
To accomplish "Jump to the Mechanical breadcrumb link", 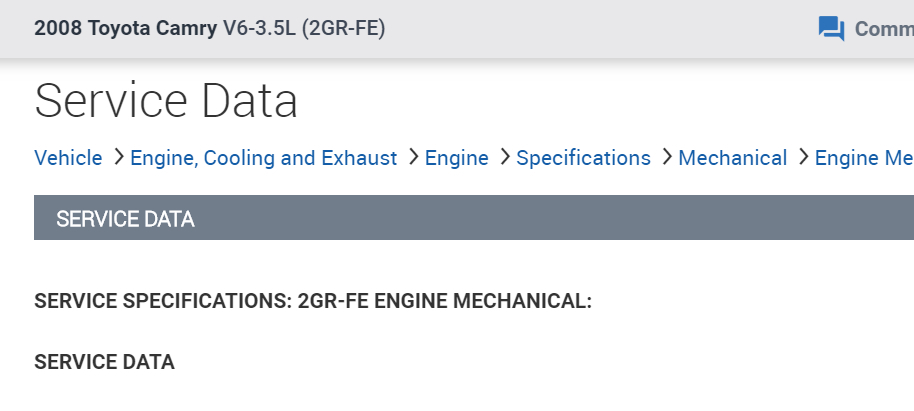I will point(733,158).
